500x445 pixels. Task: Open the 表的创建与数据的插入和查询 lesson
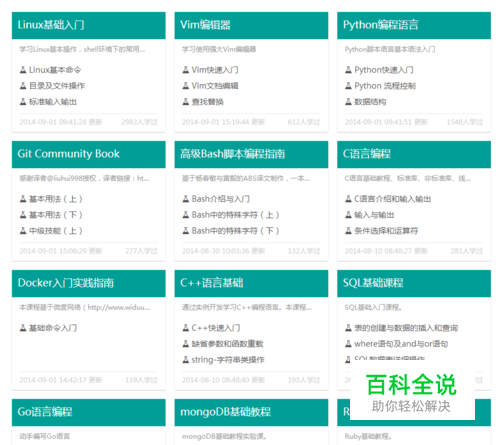[x=406, y=328]
